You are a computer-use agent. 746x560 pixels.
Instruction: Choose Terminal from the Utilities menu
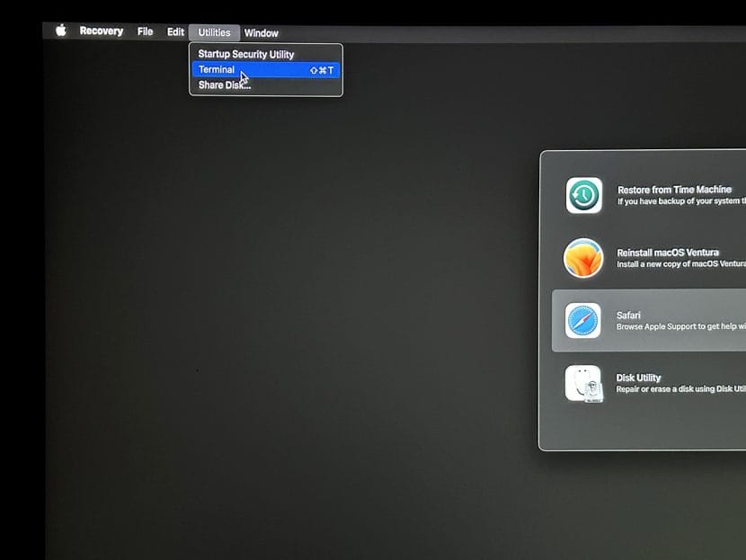(266, 70)
